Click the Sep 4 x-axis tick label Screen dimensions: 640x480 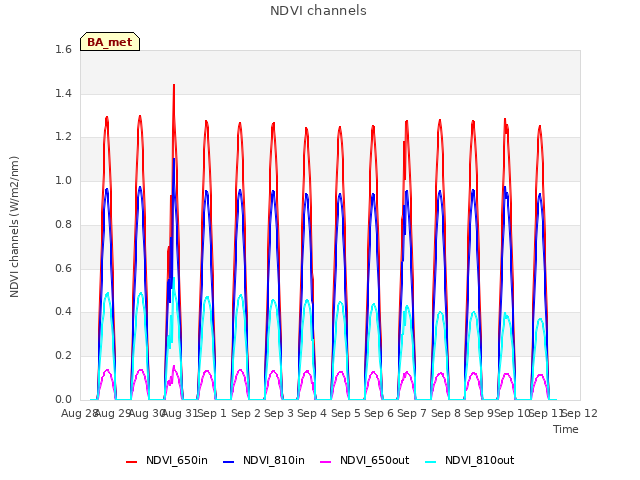tap(312, 413)
